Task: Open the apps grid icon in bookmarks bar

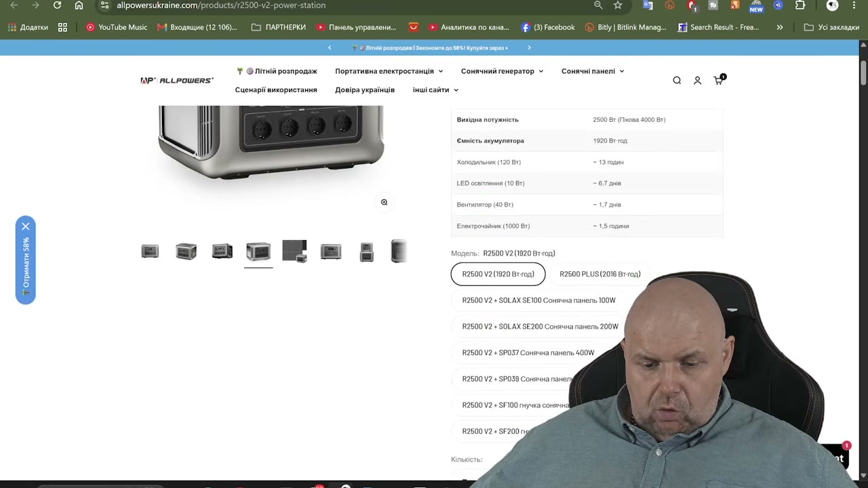Action: tap(62, 27)
